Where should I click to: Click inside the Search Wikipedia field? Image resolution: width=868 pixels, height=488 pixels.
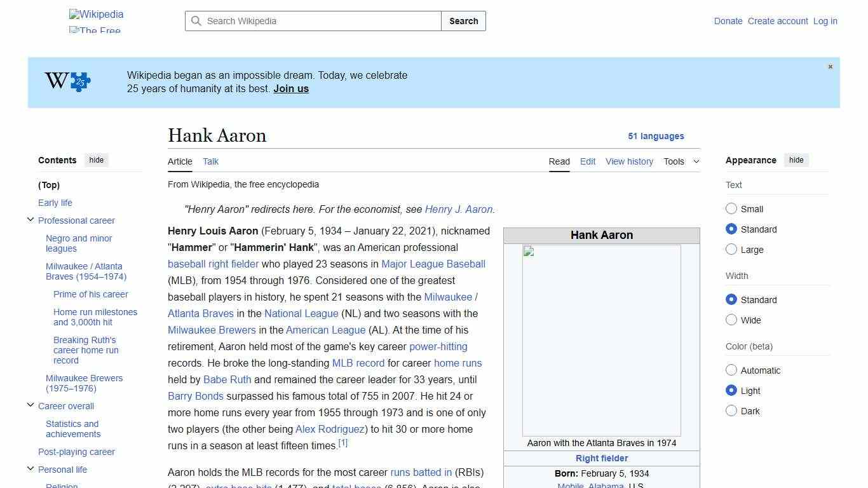click(311, 21)
